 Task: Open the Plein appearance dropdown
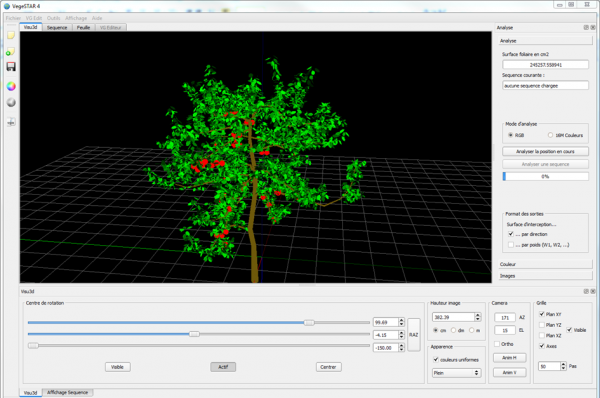(x=456, y=373)
